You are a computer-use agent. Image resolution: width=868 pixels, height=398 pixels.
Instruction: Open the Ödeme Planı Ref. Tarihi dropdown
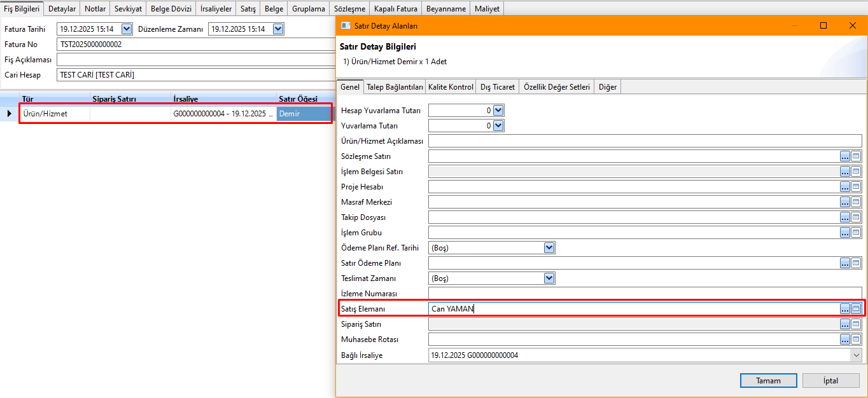[x=549, y=248]
